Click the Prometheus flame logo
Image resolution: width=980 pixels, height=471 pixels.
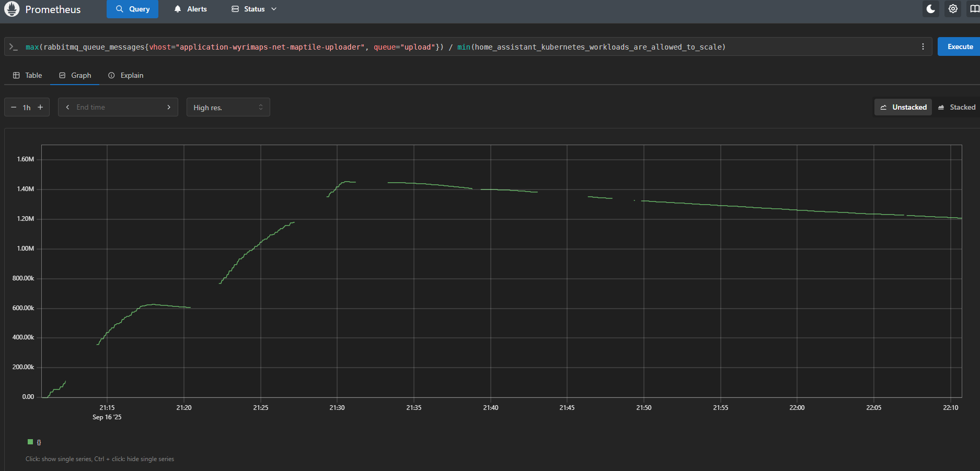(11, 9)
